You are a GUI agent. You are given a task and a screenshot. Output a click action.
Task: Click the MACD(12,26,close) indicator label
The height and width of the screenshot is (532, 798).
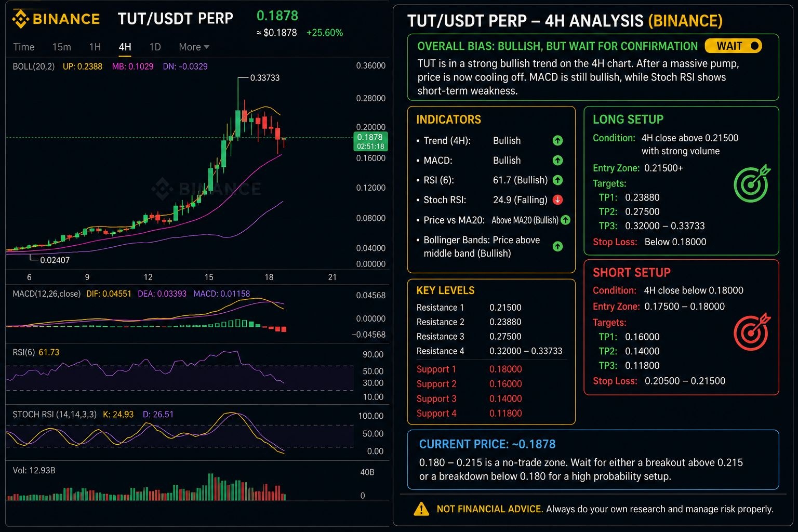[46, 294]
